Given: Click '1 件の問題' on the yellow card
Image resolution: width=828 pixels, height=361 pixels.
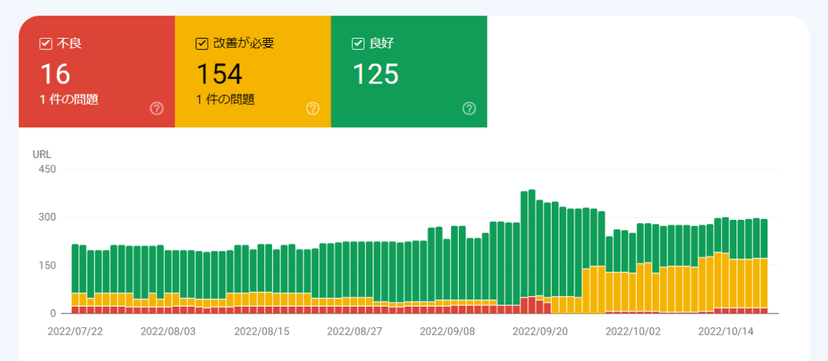Looking at the screenshot, I should pos(225,100).
